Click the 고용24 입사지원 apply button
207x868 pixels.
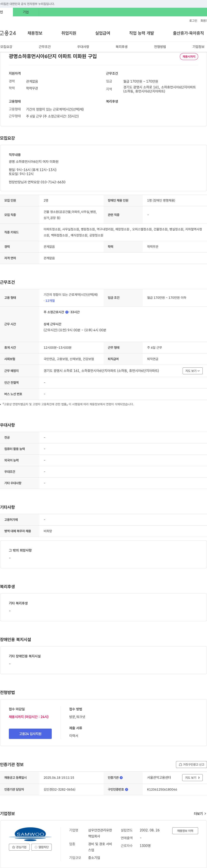[x=30, y=734]
